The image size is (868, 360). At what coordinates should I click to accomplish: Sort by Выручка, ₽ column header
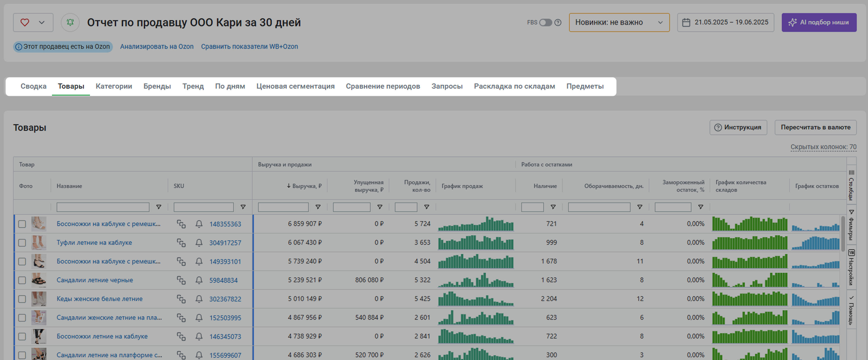pyautogui.click(x=304, y=186)
